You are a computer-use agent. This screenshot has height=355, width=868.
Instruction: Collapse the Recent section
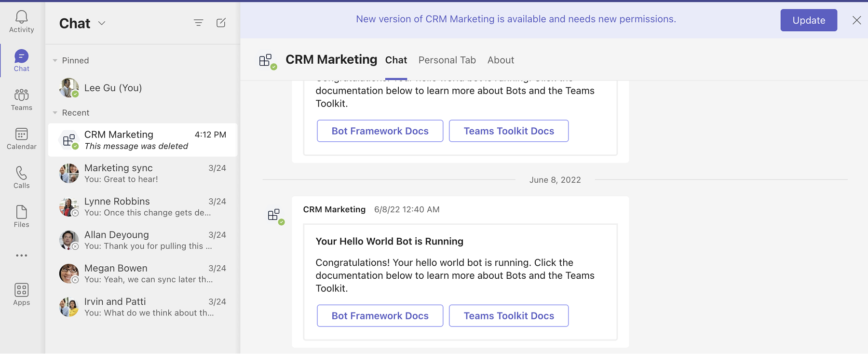[55, 113]
